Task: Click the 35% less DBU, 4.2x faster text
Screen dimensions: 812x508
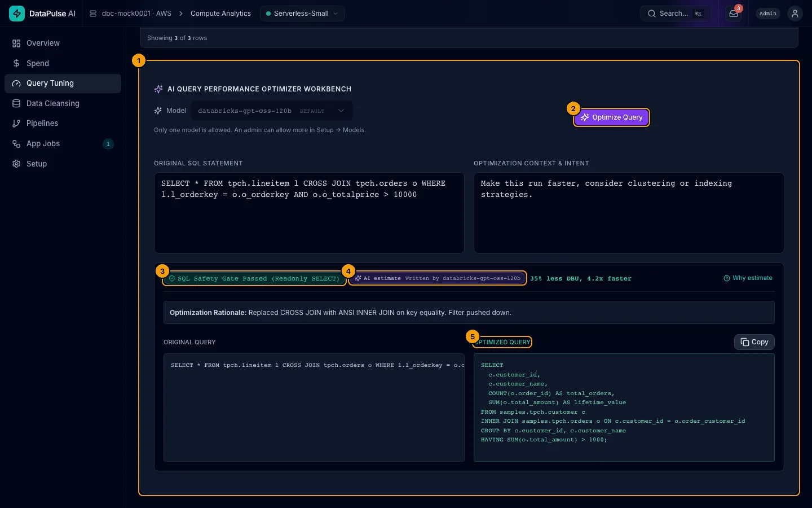Action: (581, 278)
